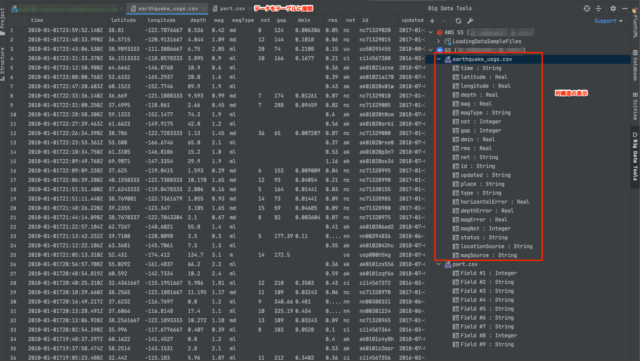Viewport: 640px width, 361px height.
Task: Click the AWS S3 service icon
Action: (x=440, y=32)
